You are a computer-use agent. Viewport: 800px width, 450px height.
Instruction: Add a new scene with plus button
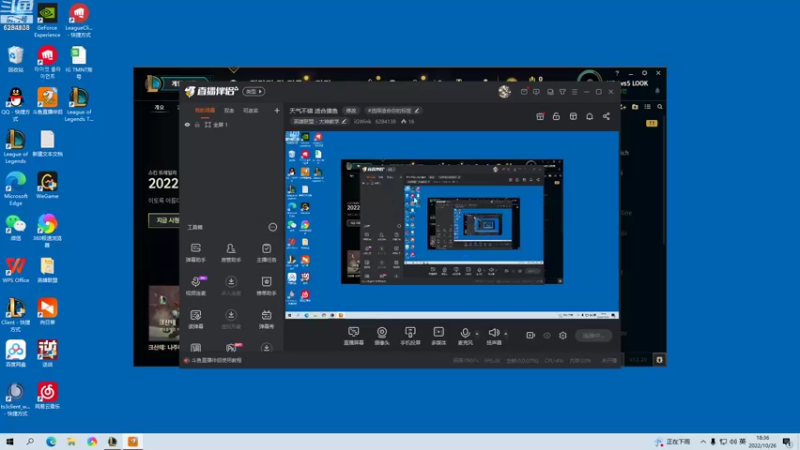point(277,110)
